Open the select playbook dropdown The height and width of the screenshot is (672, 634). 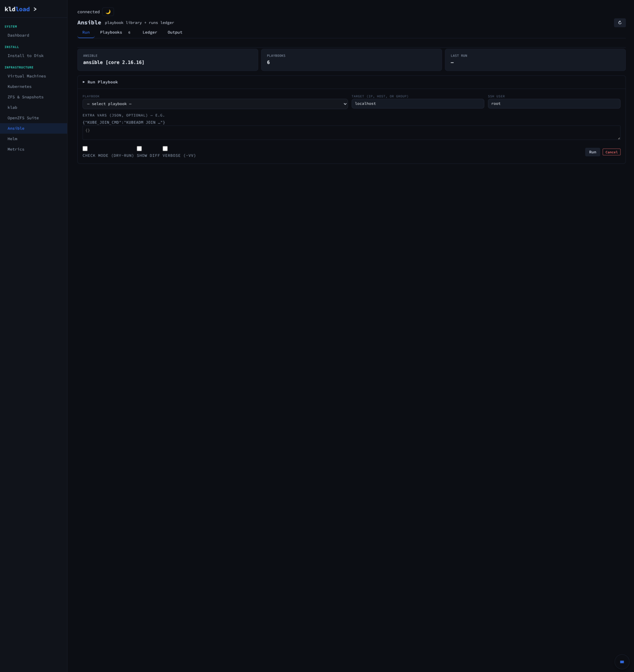[x=215, y=104]
